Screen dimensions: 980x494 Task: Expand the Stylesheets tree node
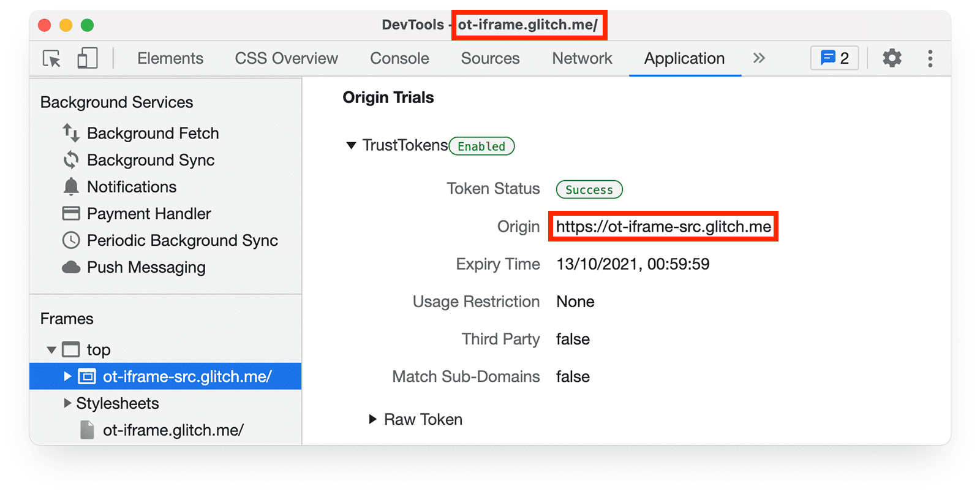pos(67,403)
